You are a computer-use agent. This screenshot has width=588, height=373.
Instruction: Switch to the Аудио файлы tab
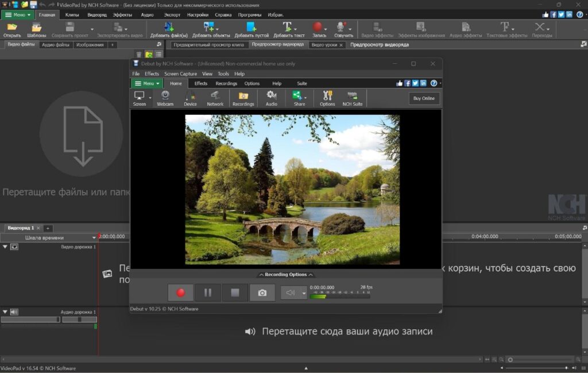coord(56,45)
